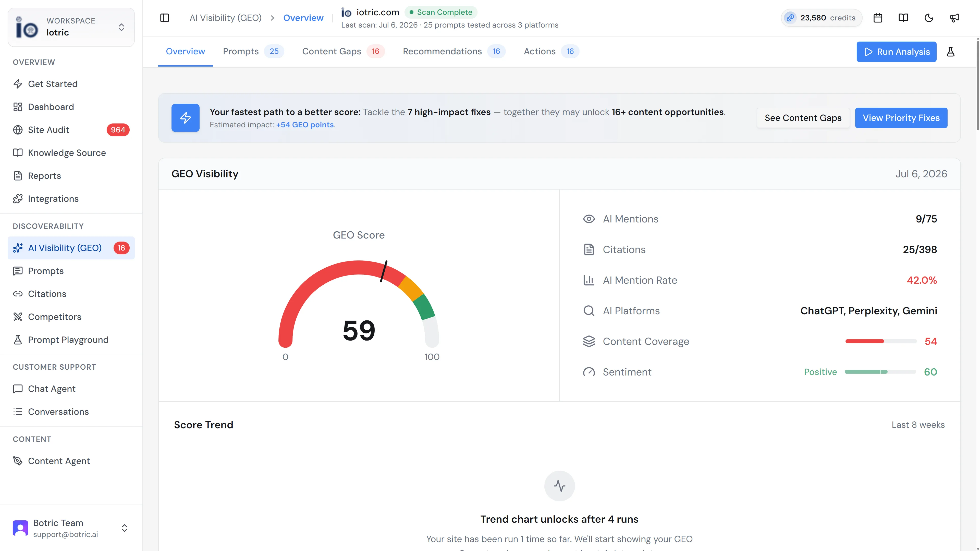Click the 23,580 credits pill
This screenshot has width=980, height=551.
[821, 18]
